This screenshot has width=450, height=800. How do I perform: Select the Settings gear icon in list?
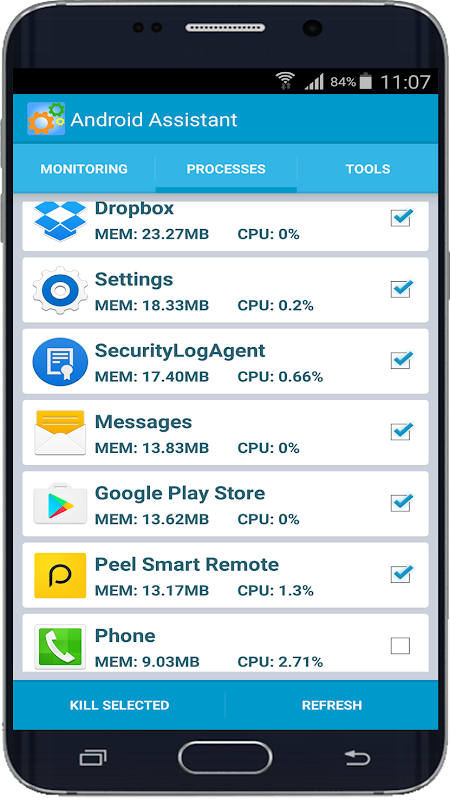click(60, 290)
